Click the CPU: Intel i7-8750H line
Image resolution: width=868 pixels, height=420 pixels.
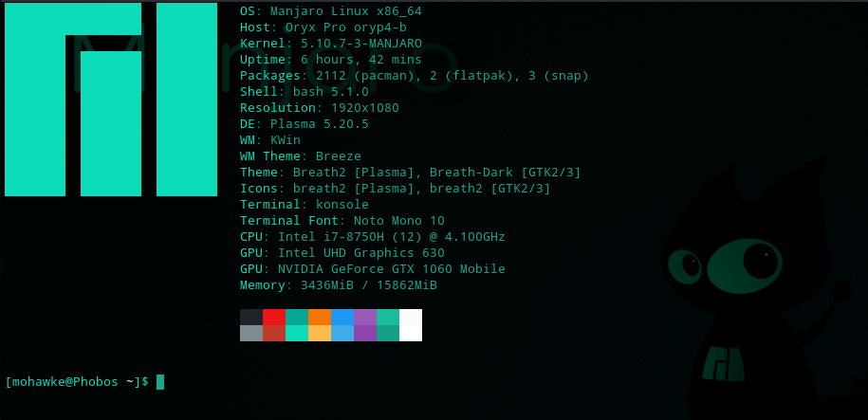[372, 237]
